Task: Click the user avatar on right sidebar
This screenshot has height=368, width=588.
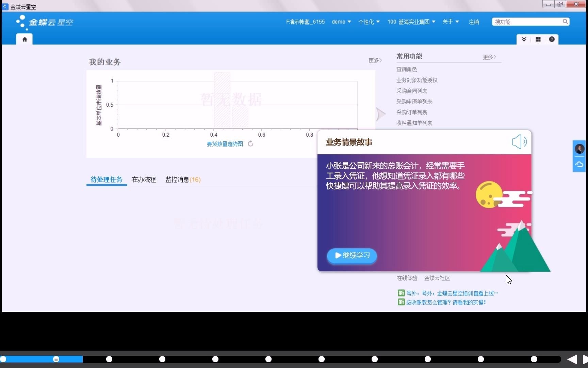Action: pyautogui.click(x=579, y=149)
